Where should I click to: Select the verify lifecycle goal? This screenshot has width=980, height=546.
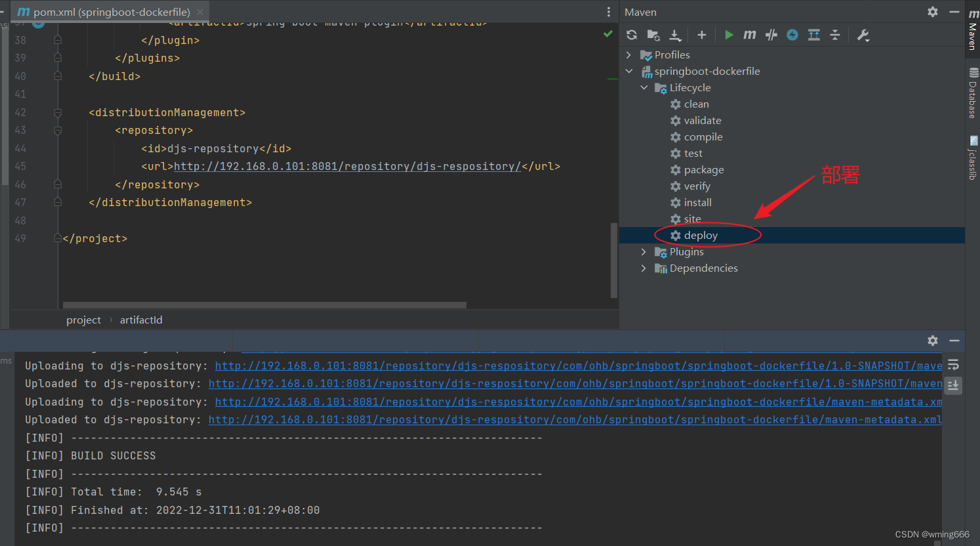tap(697, 186)
